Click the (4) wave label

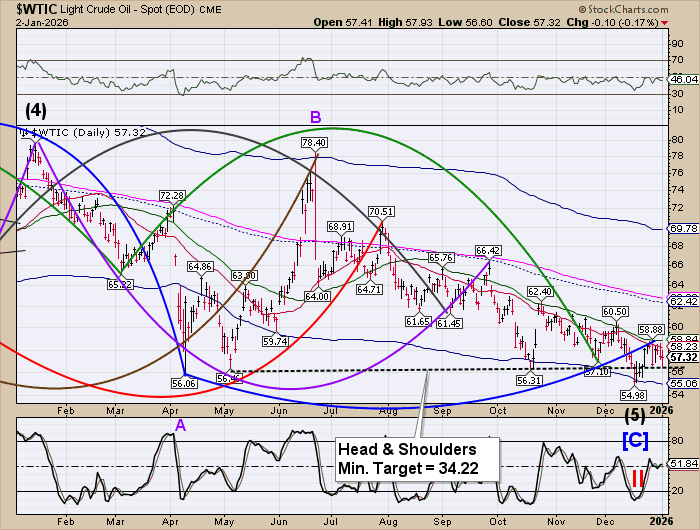[19, 109]
